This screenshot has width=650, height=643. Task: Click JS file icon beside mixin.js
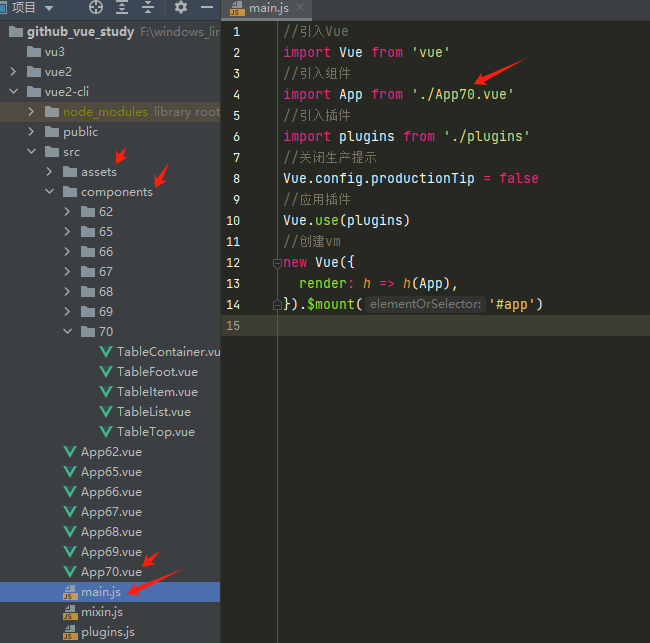[x=70, y=612]
